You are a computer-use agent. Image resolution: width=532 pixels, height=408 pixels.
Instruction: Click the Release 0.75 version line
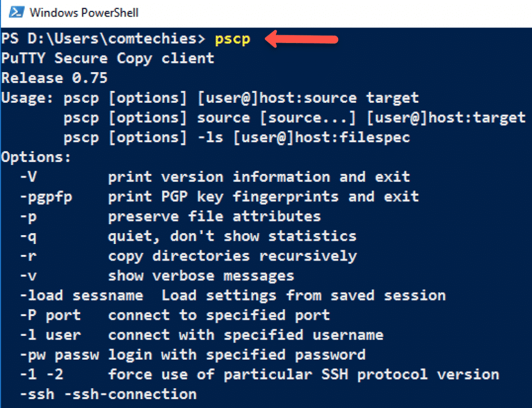point(54,78)
